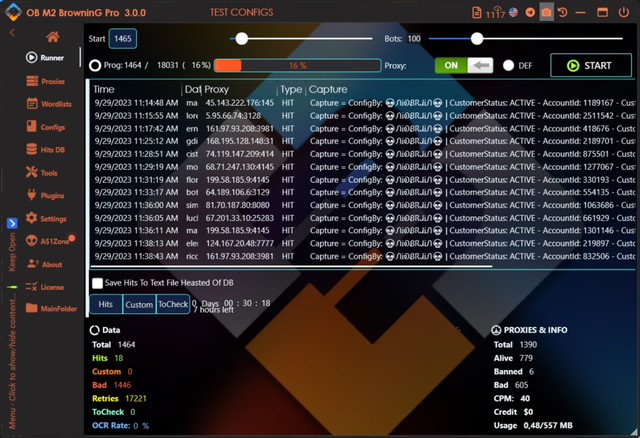Open Hits DB database icon

[x=31, y=149]
